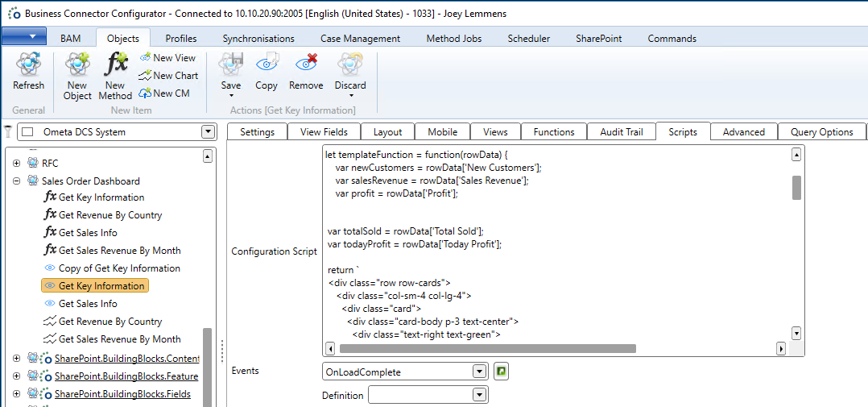
Task: Click New CM in the ribbon
Action: (x=164, y=93)
